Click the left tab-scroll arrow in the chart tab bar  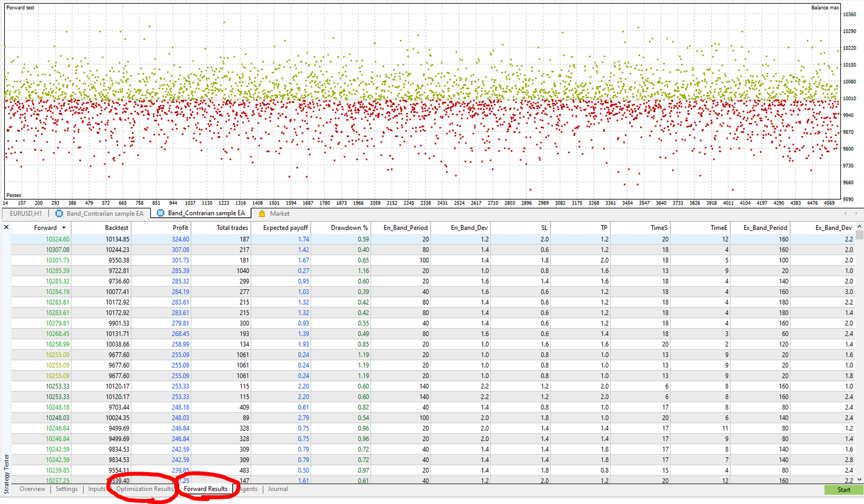[x=845, y=213]
